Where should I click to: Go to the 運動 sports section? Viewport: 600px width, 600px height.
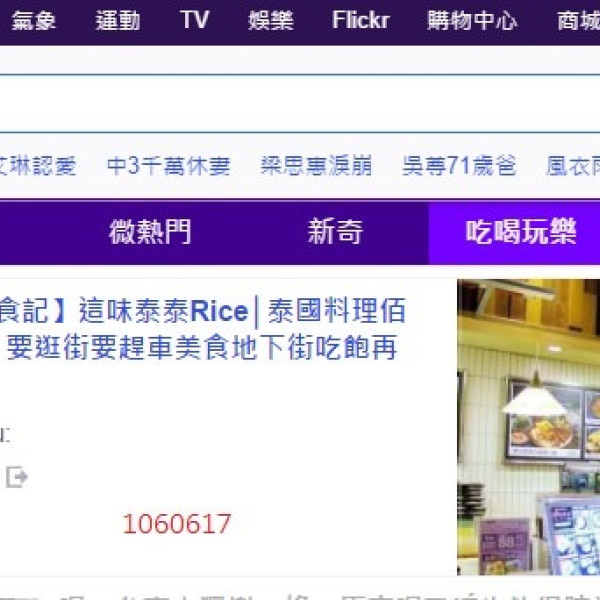click(x=118, y=21)
